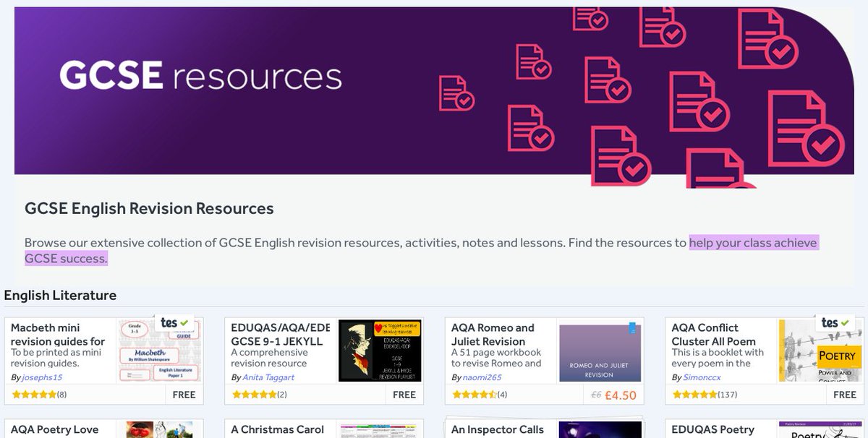
Task: Click 'To be printed as mini' description text
Action: 55,352
